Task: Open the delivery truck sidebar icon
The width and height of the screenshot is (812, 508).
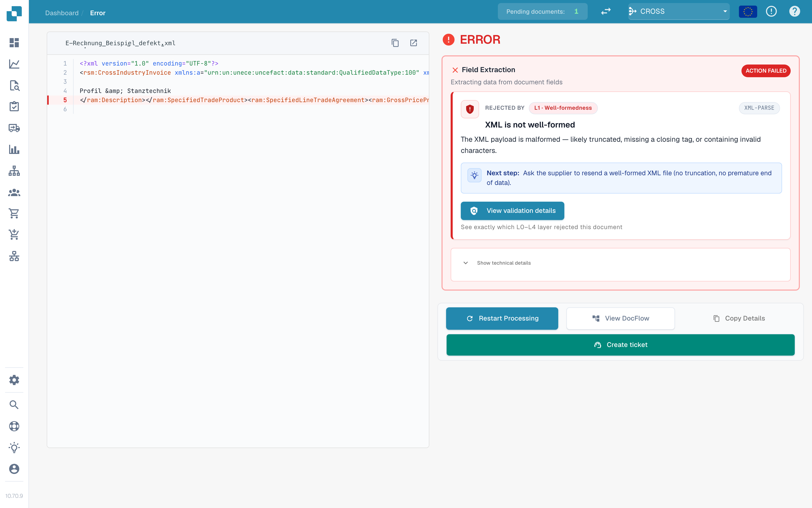Action: (x=14, y=128)
